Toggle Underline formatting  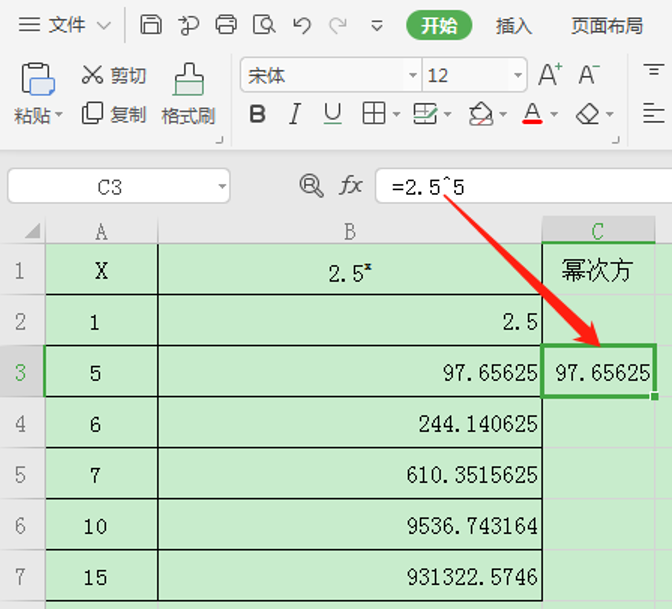pyautogui.click(x=333, y=114)
